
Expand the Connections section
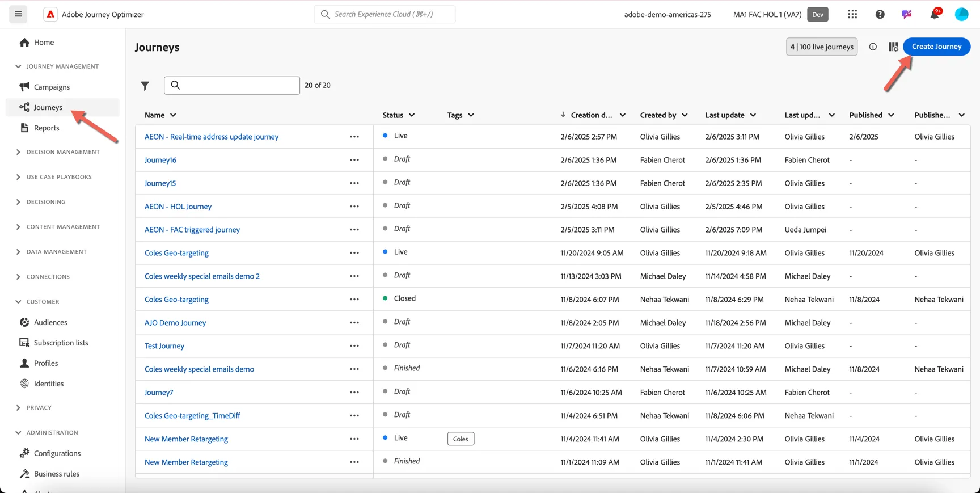click(18, 277)
